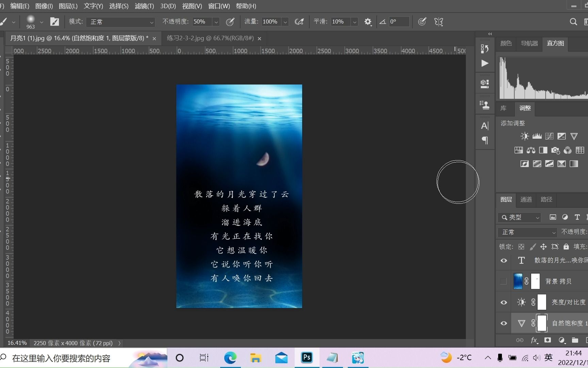The width and height of the screenshot is (588, 368).
Task: Hide the text layer via eye icon
Action: coord(504,261)
